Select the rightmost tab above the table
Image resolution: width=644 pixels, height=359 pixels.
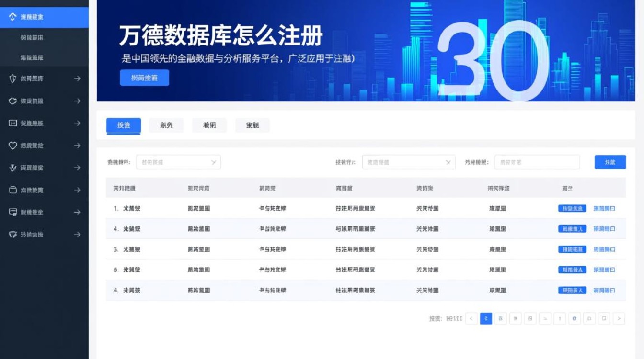point(253,125)
